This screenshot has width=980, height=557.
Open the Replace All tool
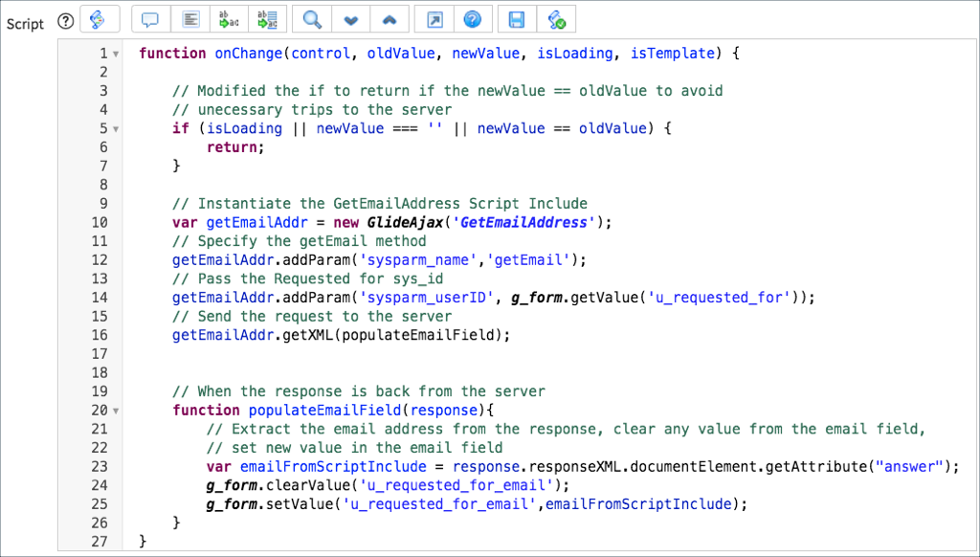click(265, 18)
